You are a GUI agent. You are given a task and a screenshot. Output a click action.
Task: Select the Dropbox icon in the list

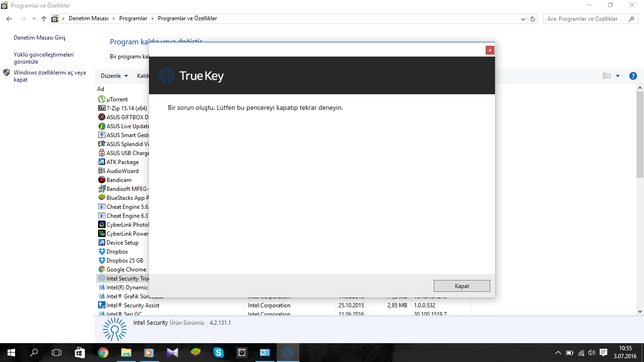(x=101, y=252)
